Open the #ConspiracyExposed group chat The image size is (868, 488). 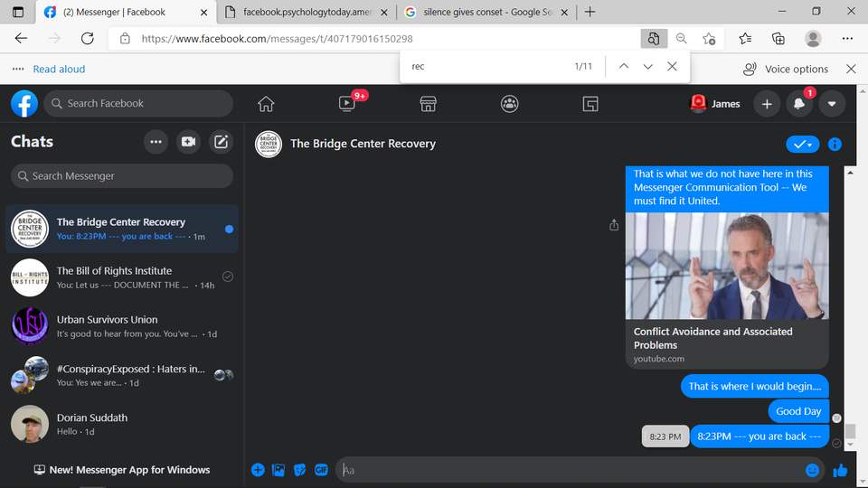click(122, 375)
